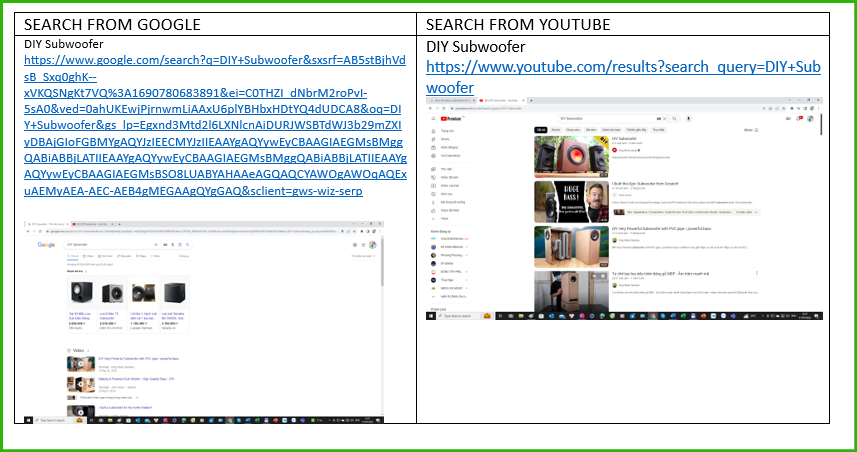Select the 'Tất cả' tab in Google results
This screenshot has height=452, width=857.
(73, 256)
